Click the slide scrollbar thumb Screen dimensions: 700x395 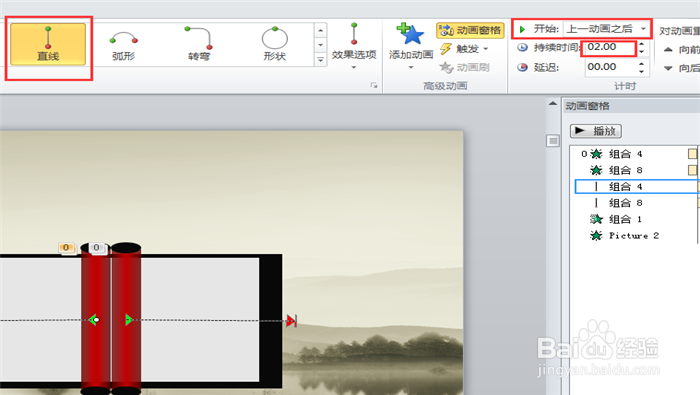(553, 141)
